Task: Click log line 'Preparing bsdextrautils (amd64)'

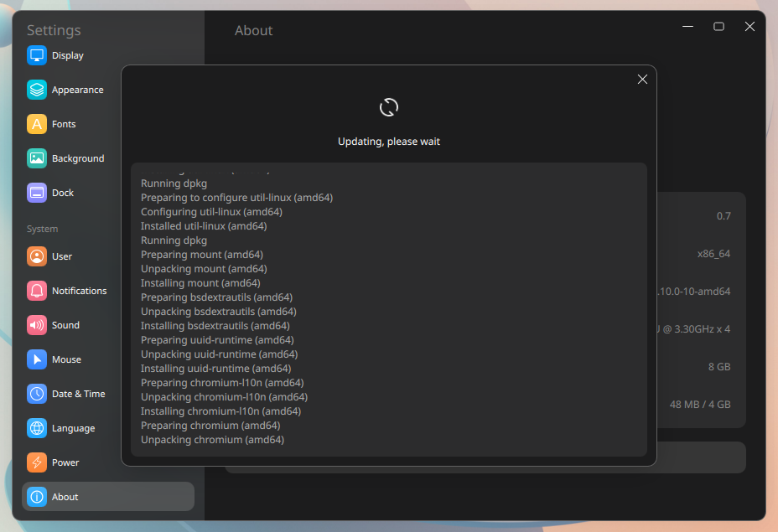Action: (216, 297)
